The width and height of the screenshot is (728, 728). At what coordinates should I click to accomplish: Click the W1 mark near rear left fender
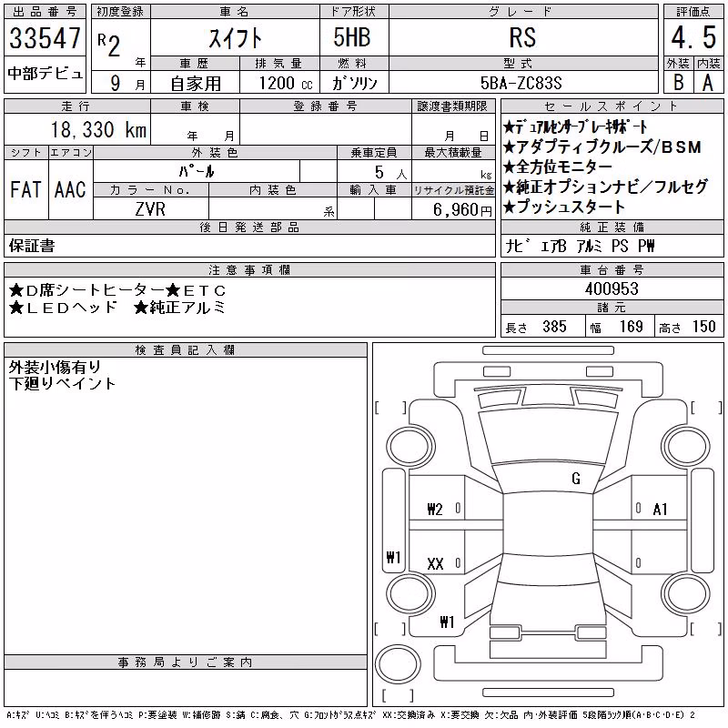point(447,622)
